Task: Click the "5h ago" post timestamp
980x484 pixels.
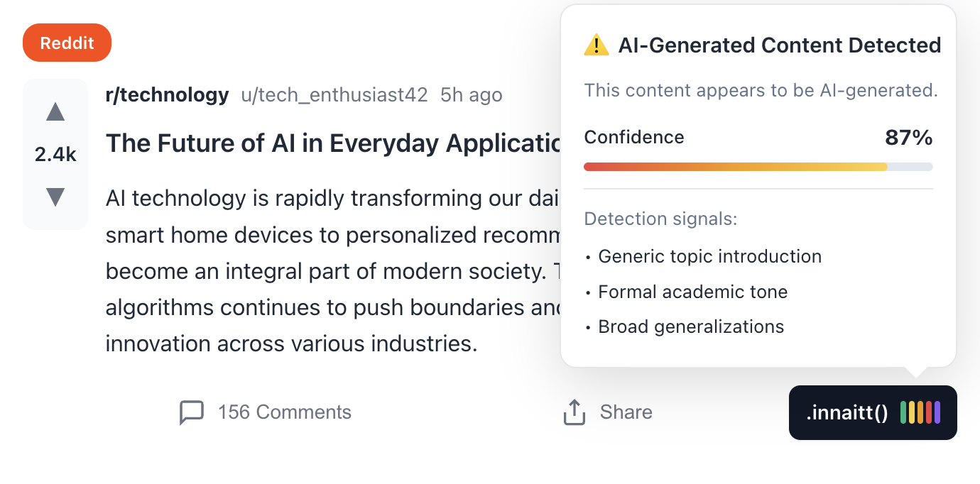Action: pos(471,95)
